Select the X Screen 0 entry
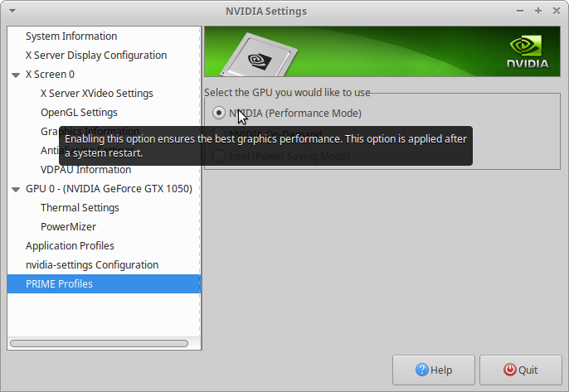The height and width of the screenshot is (392, 569). tap(50, 75)
